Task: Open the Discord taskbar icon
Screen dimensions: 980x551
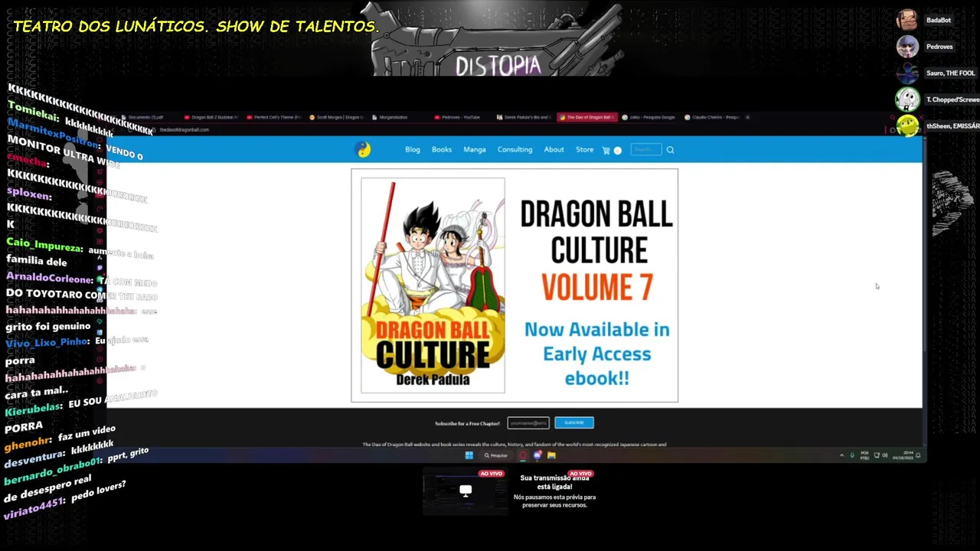Action: [x=537, y=455]
